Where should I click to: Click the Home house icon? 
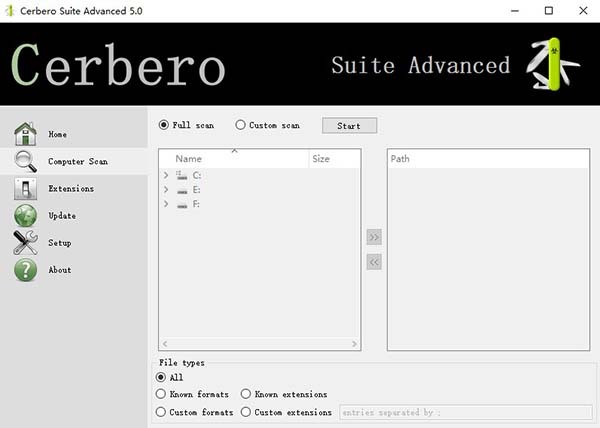tap(25, 134)
